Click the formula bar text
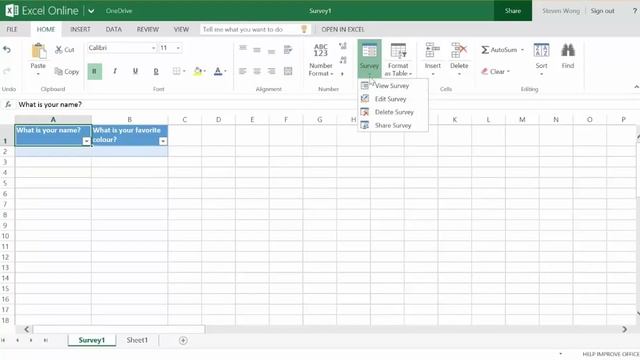This screenshot has height=360, width=640. (50, 104)
